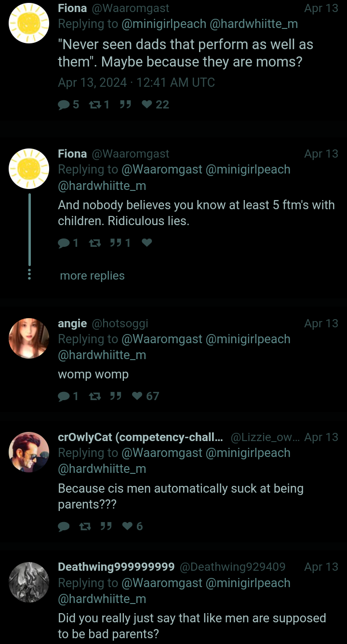Like Fiona's reply about ftm's with children
The width and height of the screenshot is (347, 644).
point(147,243)
